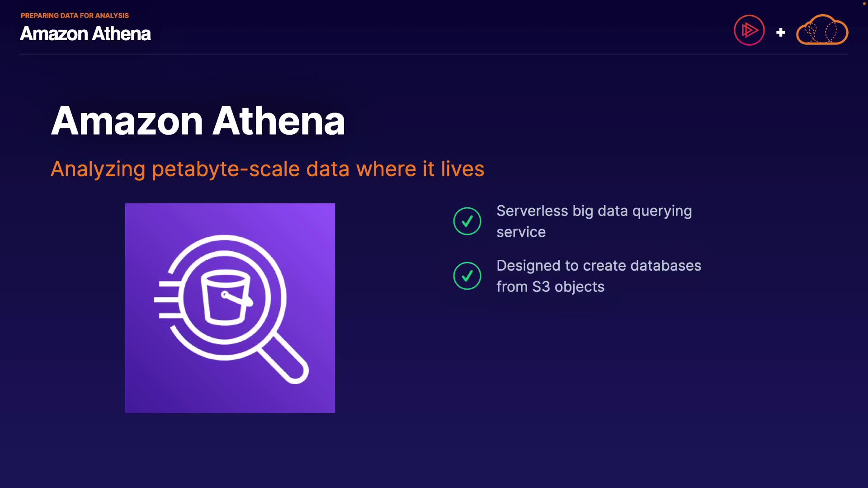Click the 'Designed to create databases' text line
Viewport: 868px width, 488px height.
[599, 266]
